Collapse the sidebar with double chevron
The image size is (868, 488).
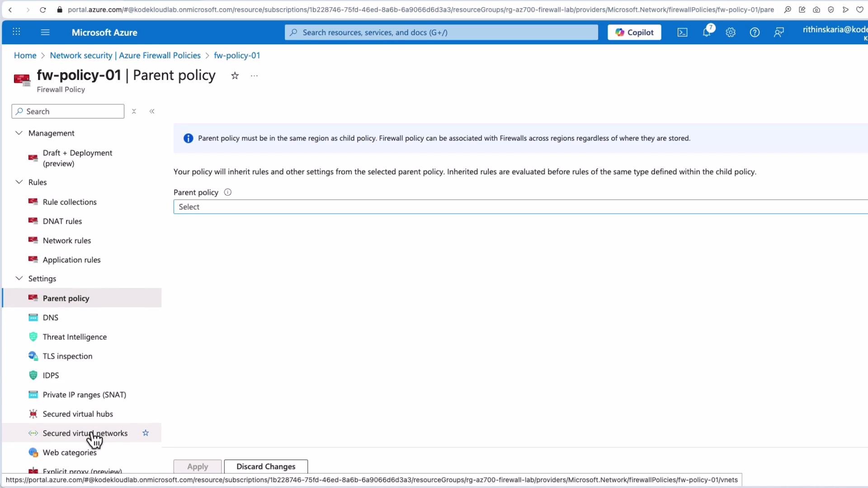coord(152,111)
